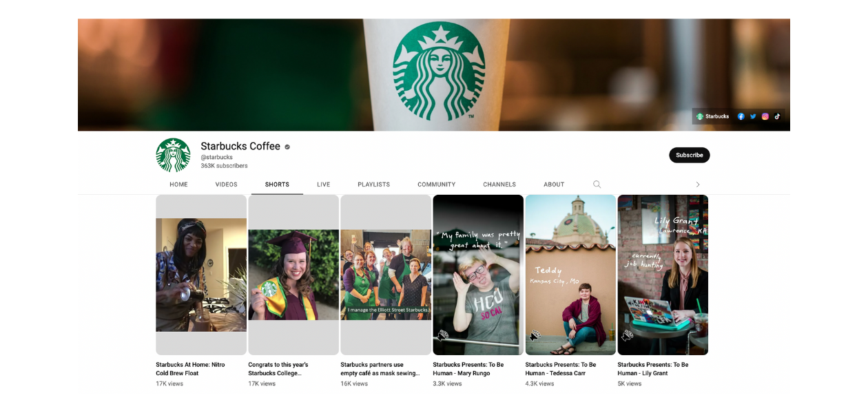868x413 pixels.
Task: Open the Teddy Kansas City short thumbnail
Action: [x=570, y=275]
